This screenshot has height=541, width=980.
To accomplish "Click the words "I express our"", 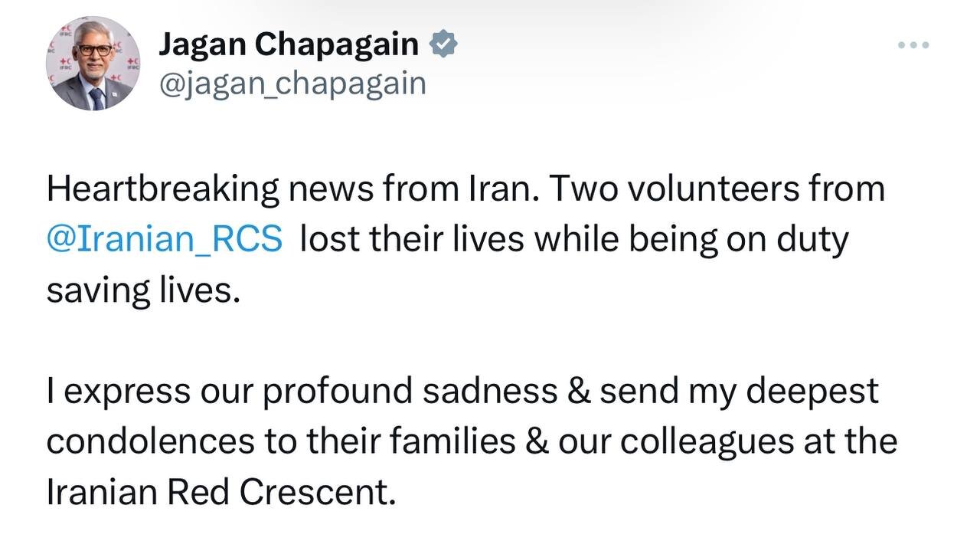I will [149, 392].
